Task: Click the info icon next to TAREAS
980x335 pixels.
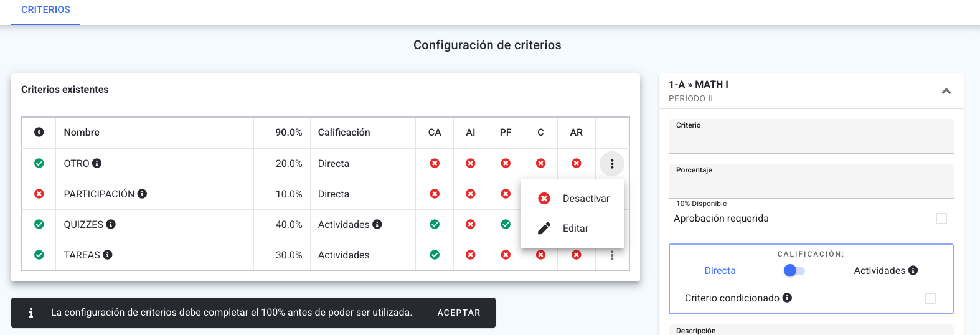Action: click(108, 255)
